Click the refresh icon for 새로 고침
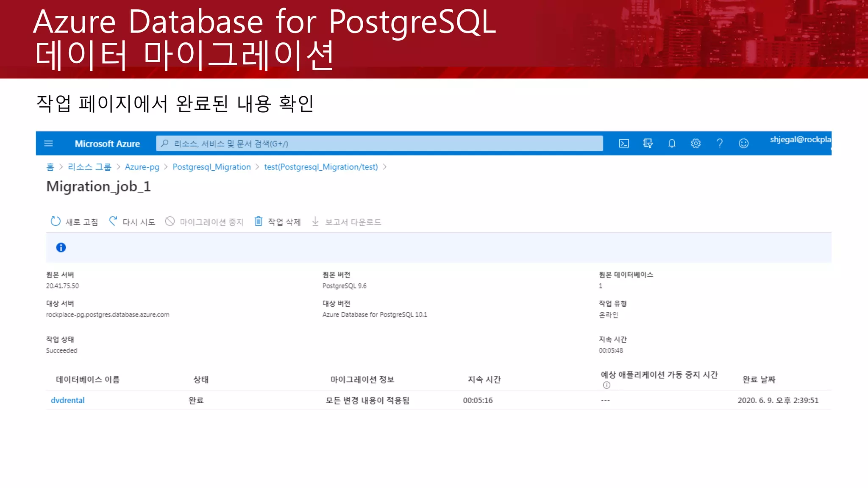 (56, 222)
